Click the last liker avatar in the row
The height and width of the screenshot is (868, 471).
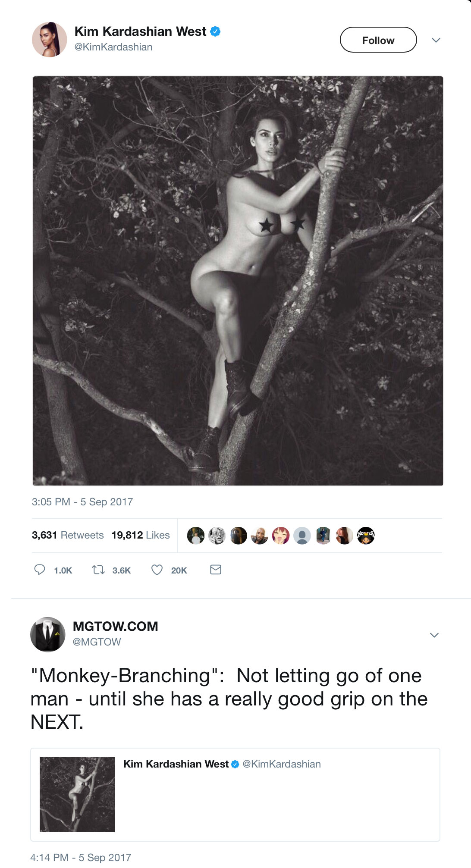tap(366, 536)
